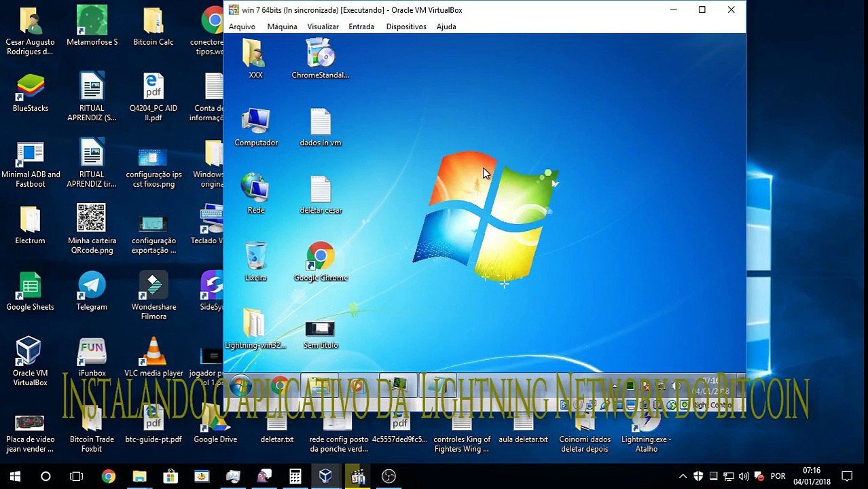
Task: Select the 'configuração exportação ...' file
Action: 153,234
